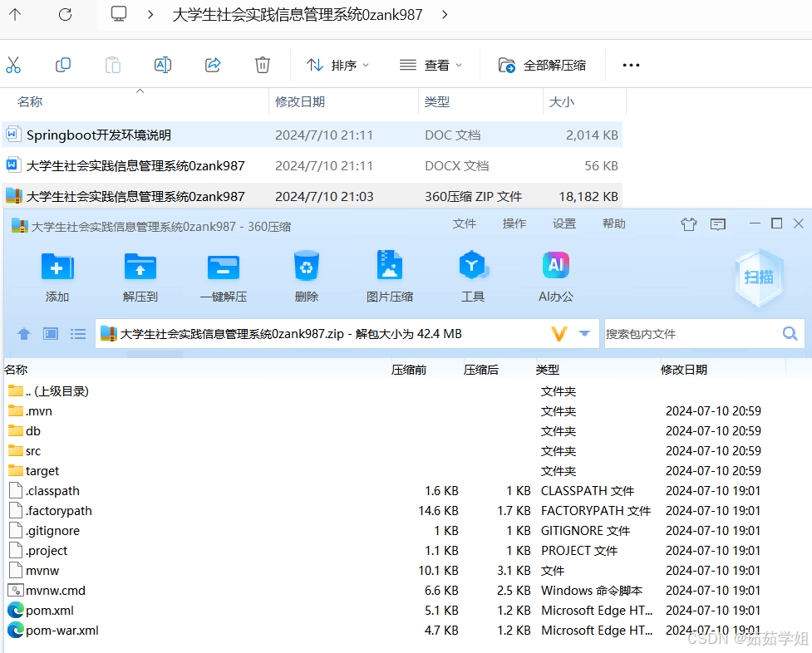Switch to icon view in 360压缩
812x653 pixels.
click(x=51, y=334)
